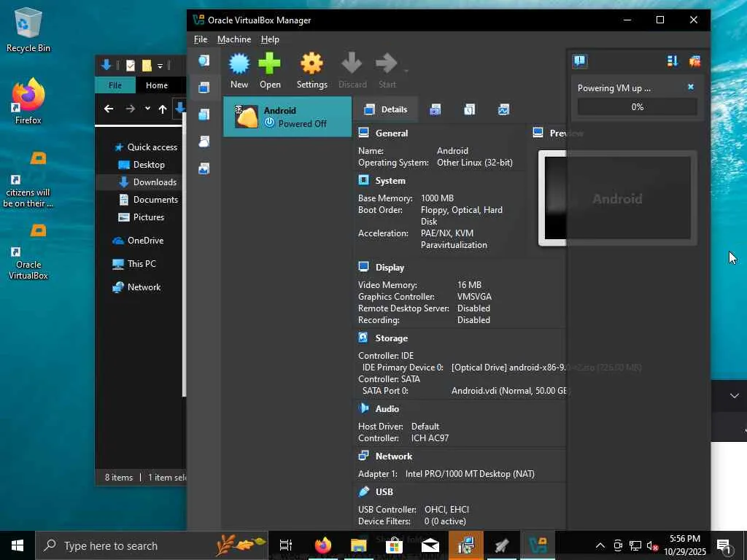Click fifth icon in VirtualBox left sidebar
Viewport: 747px width, 560px height.
(204, 168)
